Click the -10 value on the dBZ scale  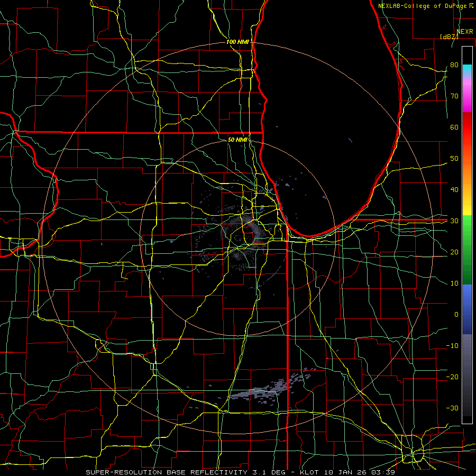452,346
